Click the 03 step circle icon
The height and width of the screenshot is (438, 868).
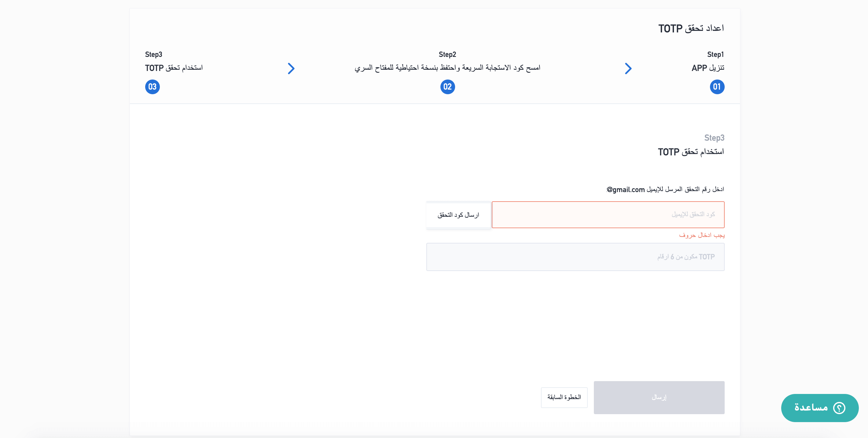(x=152, y=87)
